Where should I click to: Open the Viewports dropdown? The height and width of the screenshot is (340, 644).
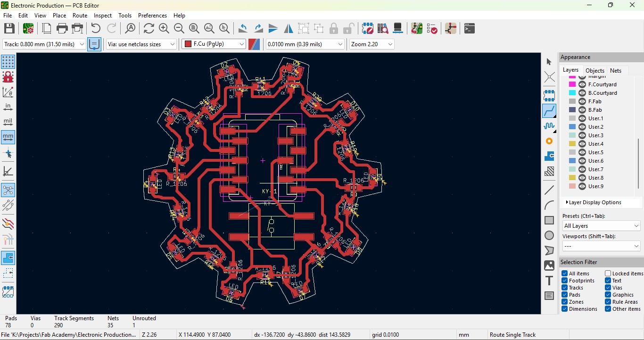(x=601, y=246)
